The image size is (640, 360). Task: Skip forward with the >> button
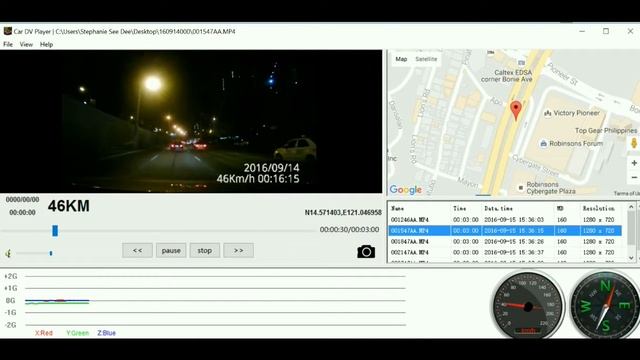238,250
